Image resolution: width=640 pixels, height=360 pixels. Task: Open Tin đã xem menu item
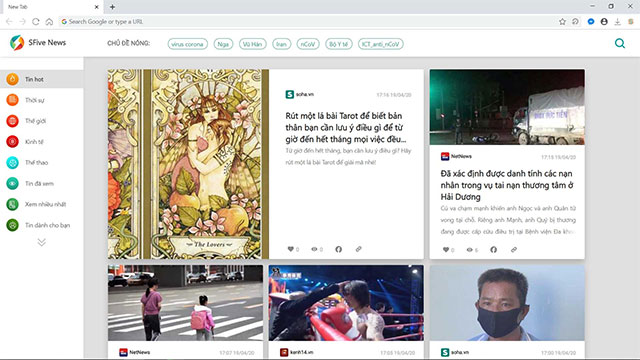(x=42, y=183)
